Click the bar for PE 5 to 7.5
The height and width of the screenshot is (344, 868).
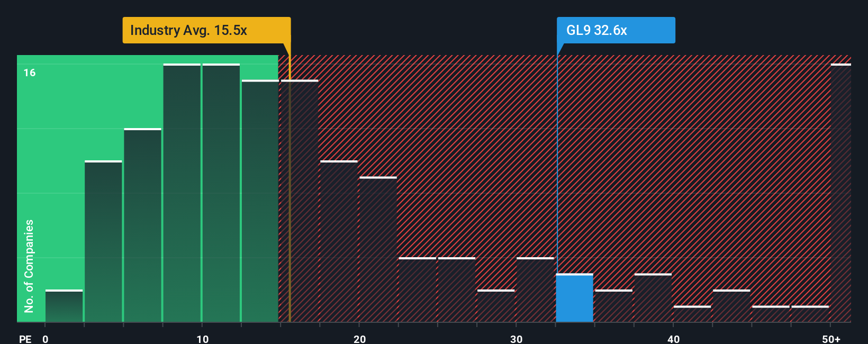(143, 225)
